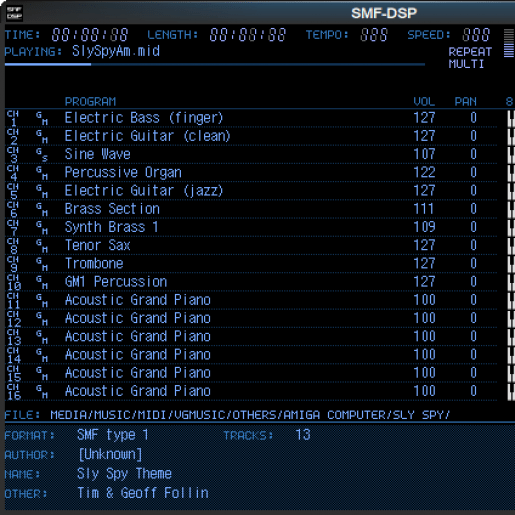
Task: Click the level meter beside SPEED
Action: point(509,43)
